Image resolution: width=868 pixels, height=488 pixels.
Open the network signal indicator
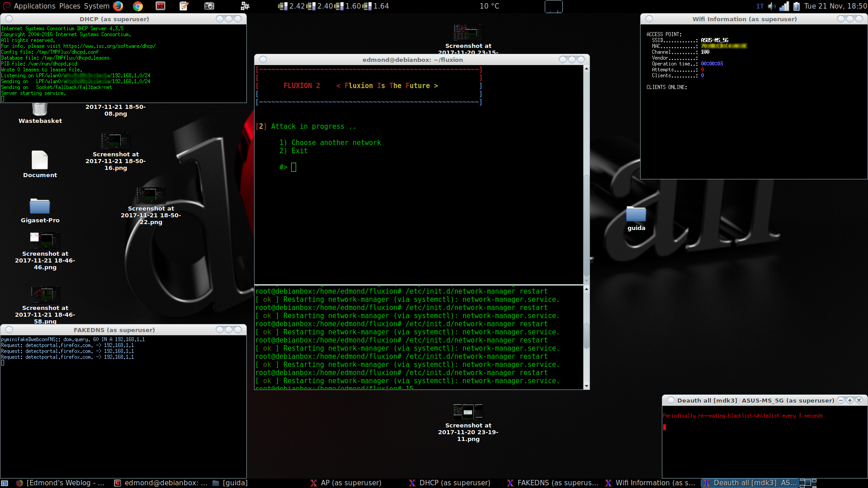784,6
